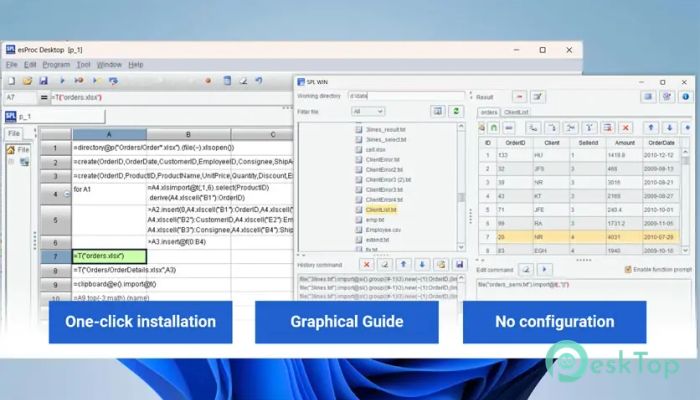Click the red stop/breakpoint dot icon

click(x=208, y=81)
